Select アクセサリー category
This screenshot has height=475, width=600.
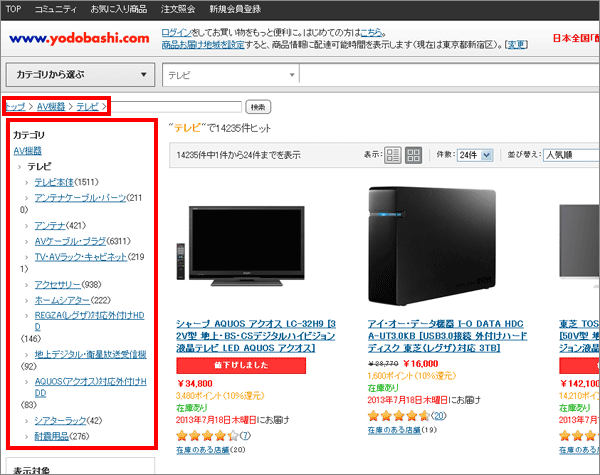57,285
